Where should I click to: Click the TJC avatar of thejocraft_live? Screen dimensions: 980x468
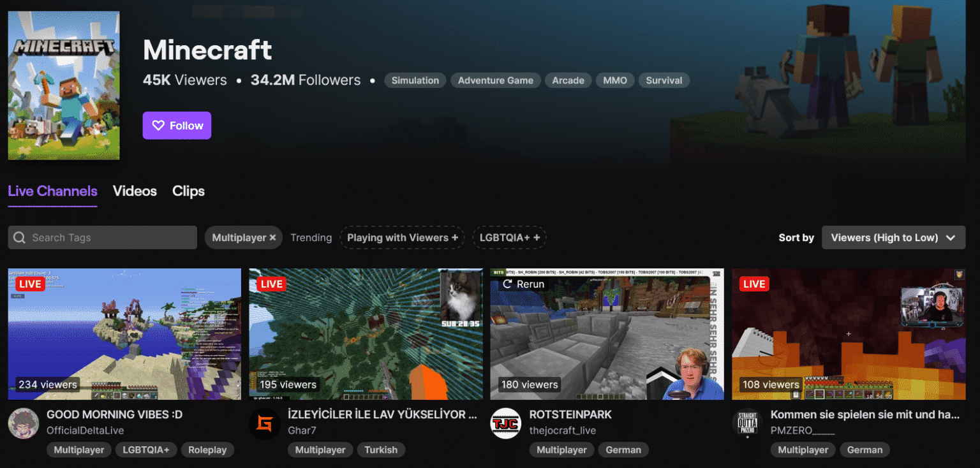point(505,423)
